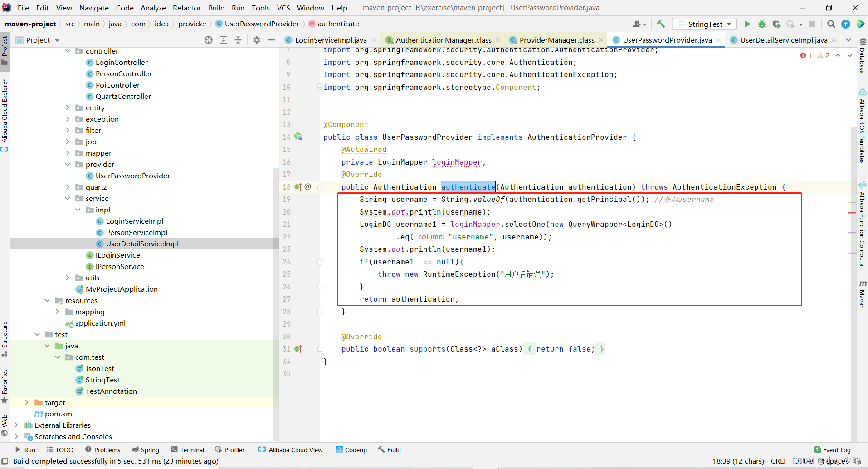Fold the import block at line 10
This screenshot has width=868, height=469.
320,87
